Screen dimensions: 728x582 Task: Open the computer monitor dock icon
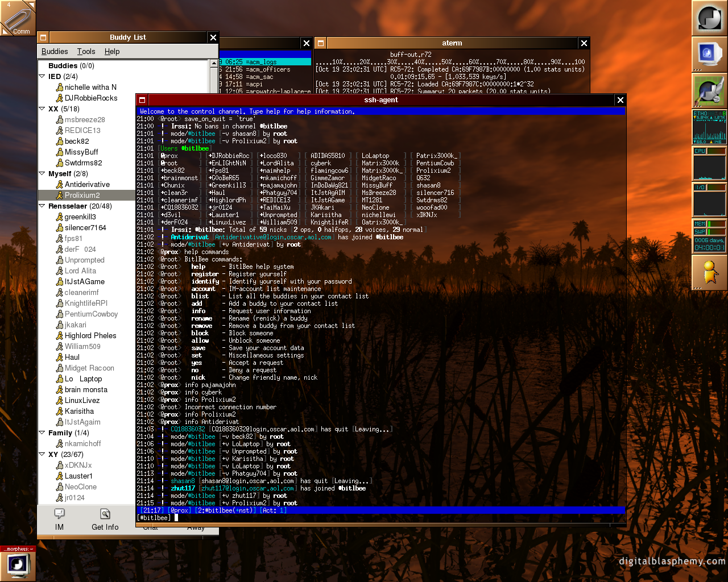(x=709, y=55)
